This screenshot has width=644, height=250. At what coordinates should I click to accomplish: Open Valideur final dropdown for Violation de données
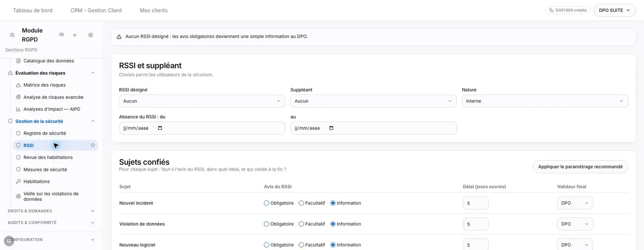pyautogui.click(x=575, y=224)
